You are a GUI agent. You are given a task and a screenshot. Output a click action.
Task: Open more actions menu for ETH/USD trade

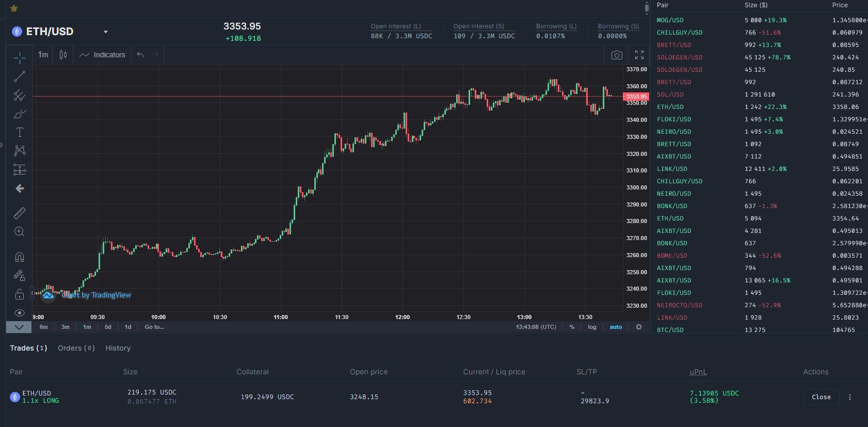click(x=850, y=397)
